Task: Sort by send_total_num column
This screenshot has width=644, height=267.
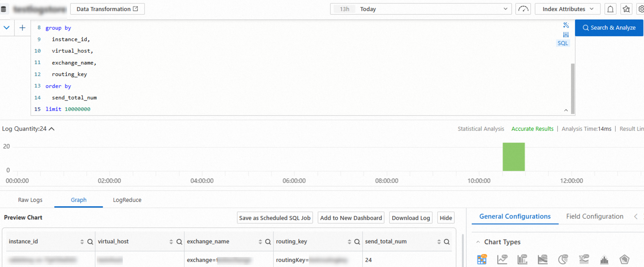Action: (x=439, y=242)
